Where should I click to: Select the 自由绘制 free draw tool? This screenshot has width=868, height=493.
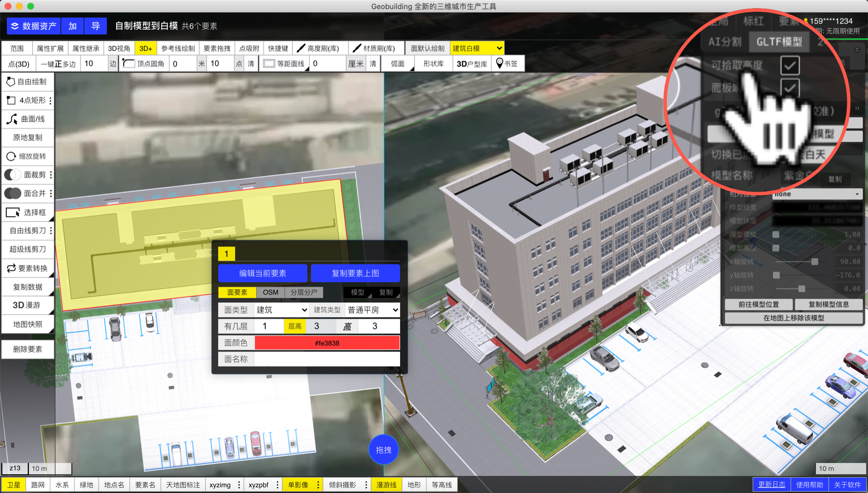(x=27, y=82)
